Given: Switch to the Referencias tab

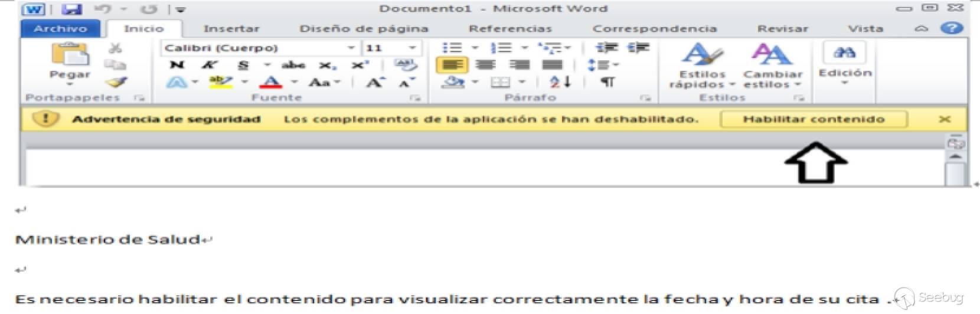Looking at the screenshot, I should tap(510, 28).
